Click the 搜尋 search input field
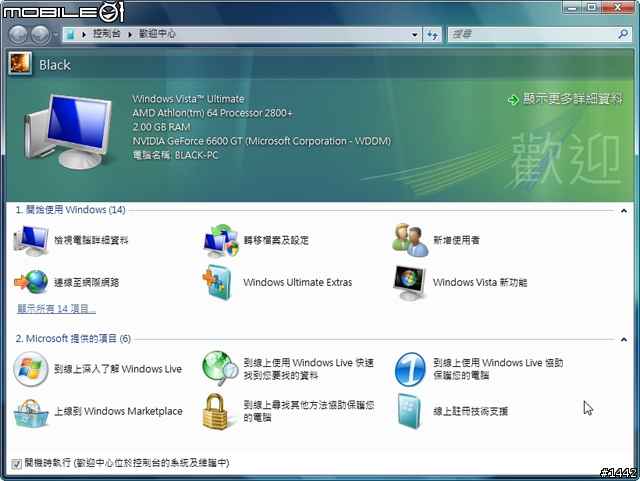This screenshot has width=640, height=481. tap(533, 34)
